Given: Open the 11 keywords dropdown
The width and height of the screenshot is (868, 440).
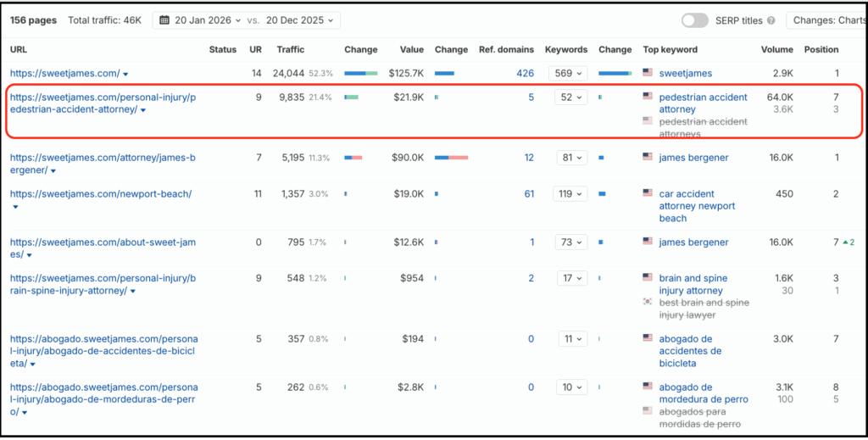Looking at the screenshot, I should (x=572, y=339).
